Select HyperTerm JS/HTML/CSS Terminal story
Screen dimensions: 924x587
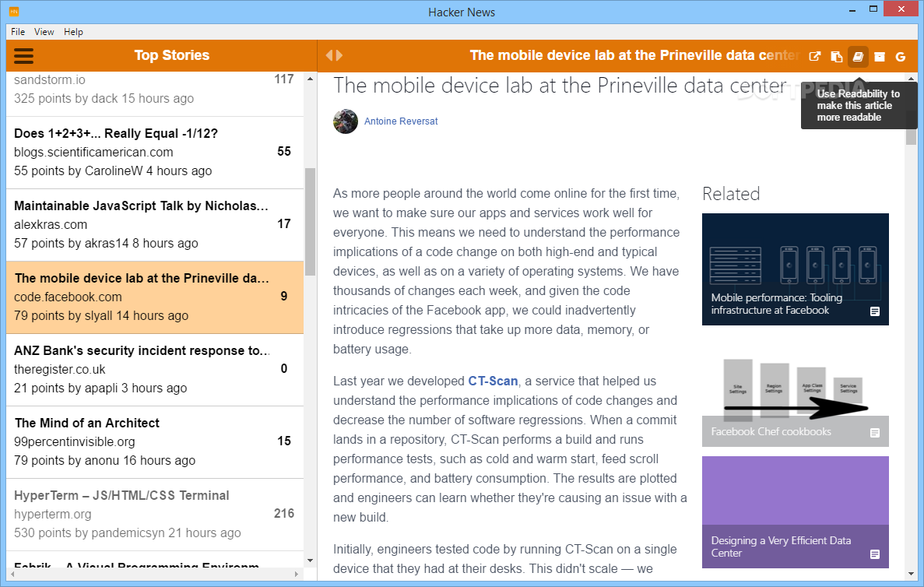tap(155, 515)
